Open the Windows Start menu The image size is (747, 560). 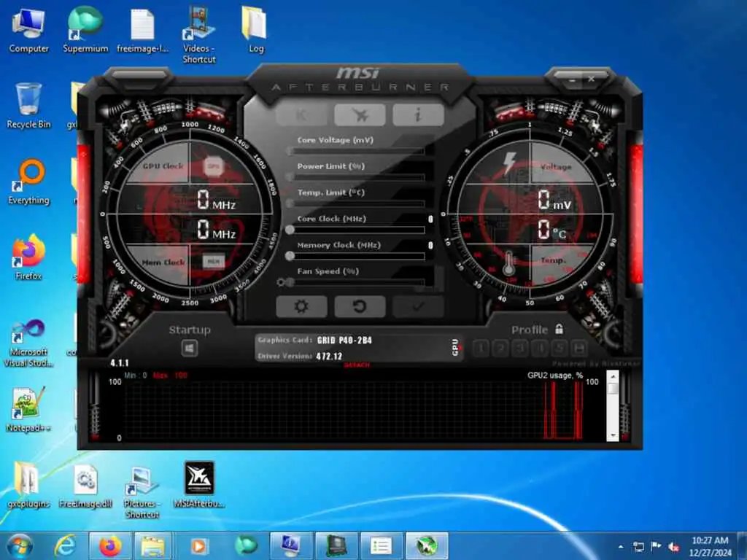[x=20, y=545]
